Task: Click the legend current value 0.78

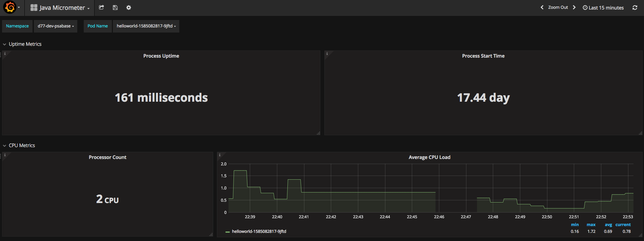Action: [627, 232]
